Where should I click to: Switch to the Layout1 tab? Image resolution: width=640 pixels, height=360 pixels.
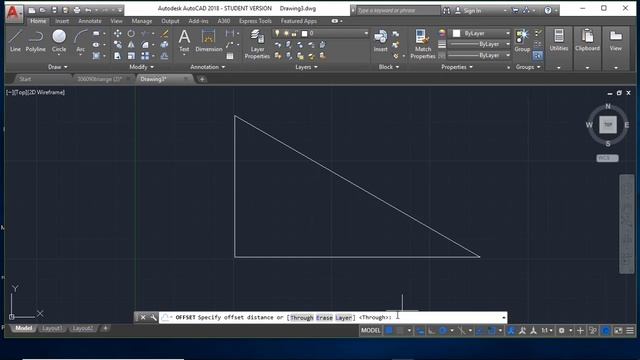(x=52, y=328)
